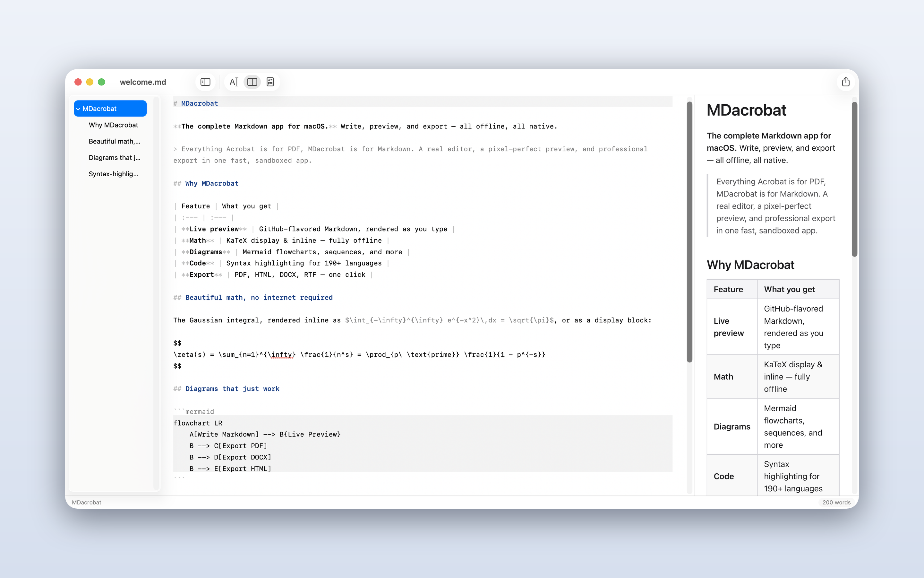The width and height of the screenshot is (924, 578).
Task: Click the '**Diagrams**' row in editor table
Action: (292, 252)
